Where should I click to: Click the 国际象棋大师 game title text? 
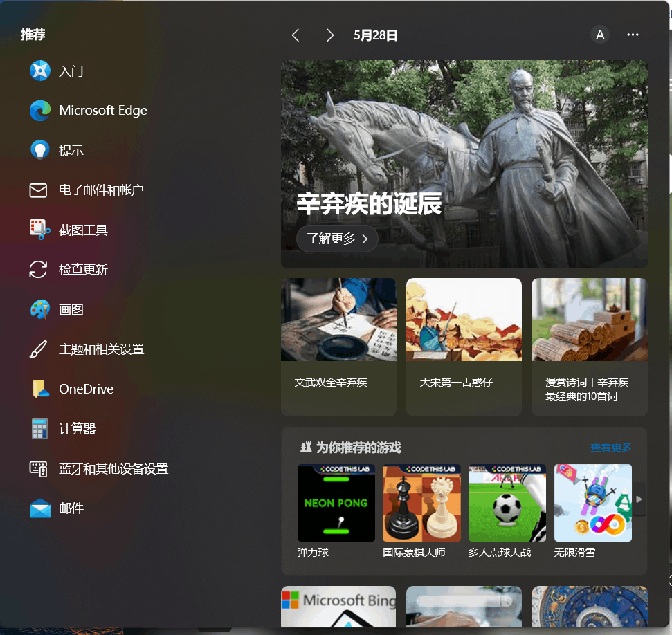pyautogui.click(x=414, y=552)
